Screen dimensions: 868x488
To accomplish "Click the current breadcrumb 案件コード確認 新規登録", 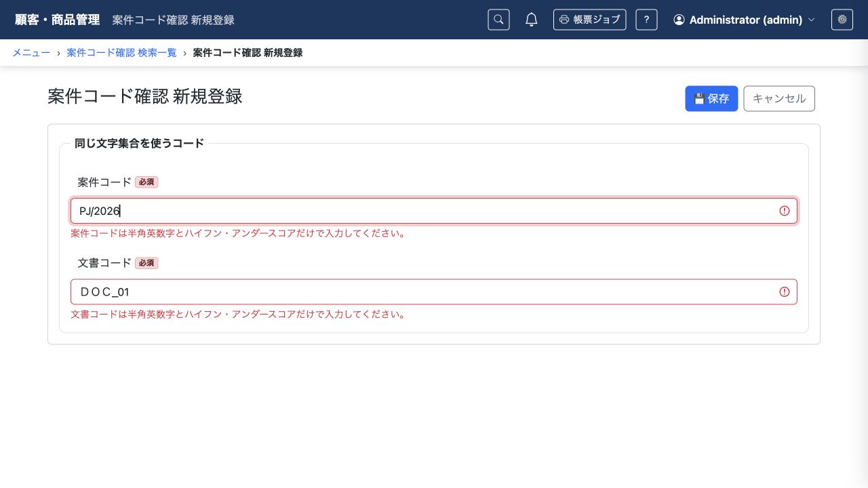I will (248, 52).
